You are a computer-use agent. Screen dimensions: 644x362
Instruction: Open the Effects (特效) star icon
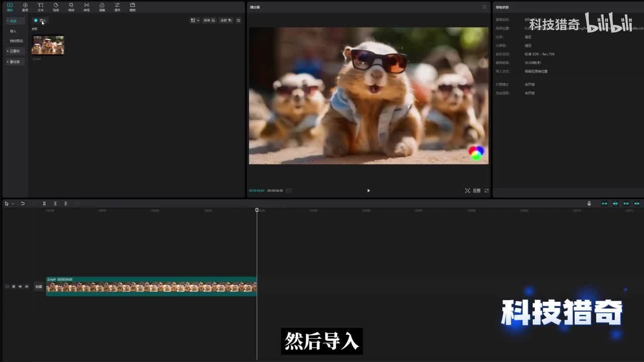pyautogui.click(x=71, y=7)
